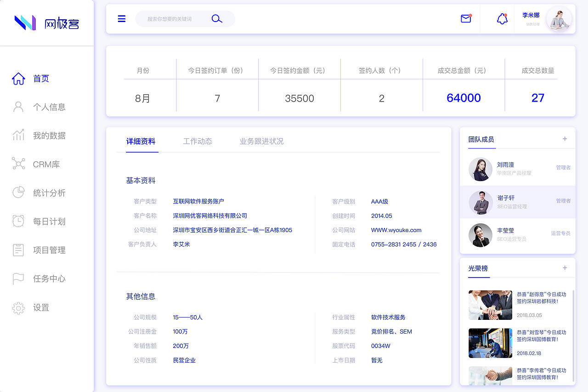
Task: Open notifications with the bell icon
Action: (502, 19)
